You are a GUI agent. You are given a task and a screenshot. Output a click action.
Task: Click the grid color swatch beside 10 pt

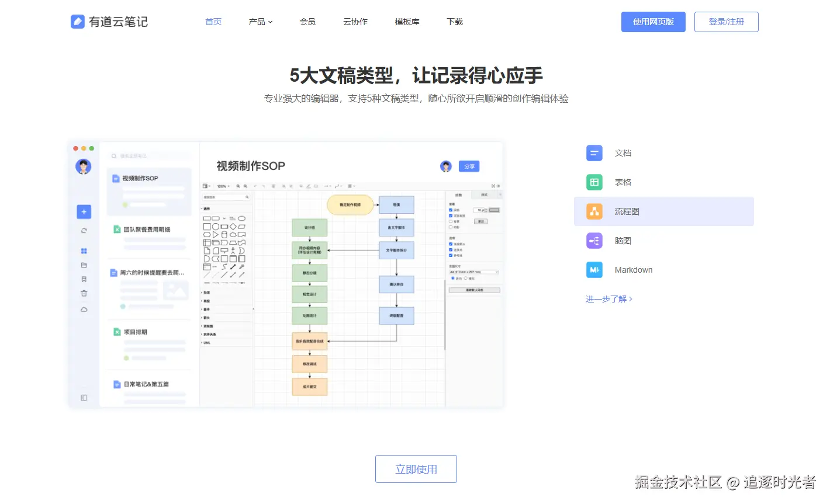coord(494,210)
